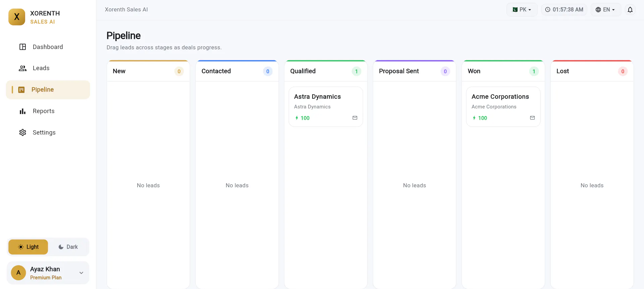Screen dimensions: 644x289
Task: Click the Ayaz Khan avatar circle
Action: pyautogui.click(x=18, y=273)
